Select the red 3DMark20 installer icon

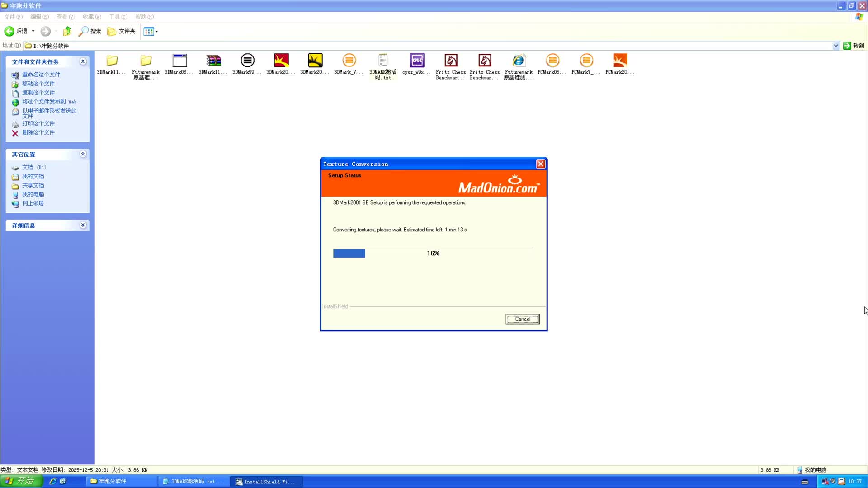pos(281,61)
